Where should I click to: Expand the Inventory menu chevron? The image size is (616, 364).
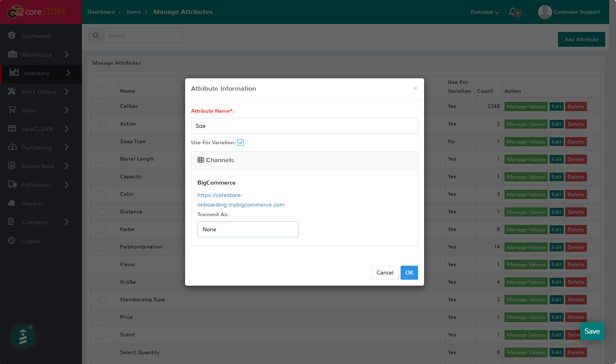click(68, 73)
